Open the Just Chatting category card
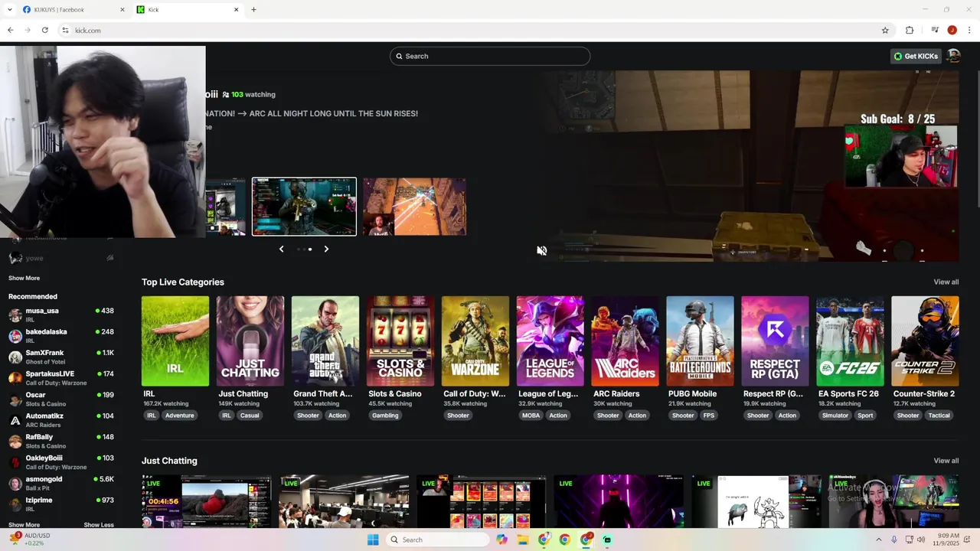Image resolution: width=980 pixels, height=551 pixels. tap(250, 341)
